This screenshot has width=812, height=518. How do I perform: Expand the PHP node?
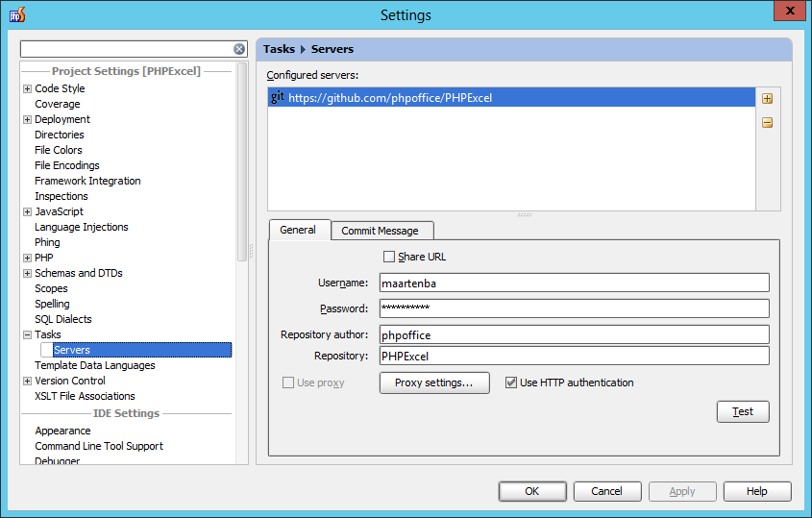pos(28,258)
